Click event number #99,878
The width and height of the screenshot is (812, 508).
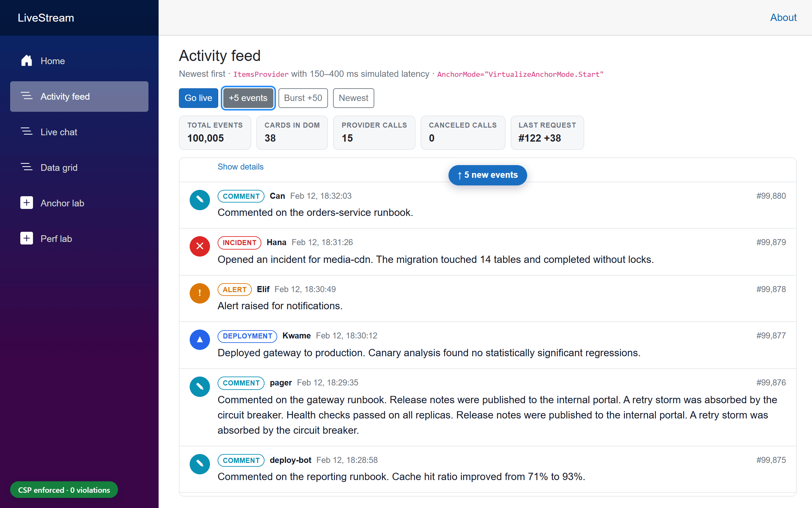(x=771, y=289)
